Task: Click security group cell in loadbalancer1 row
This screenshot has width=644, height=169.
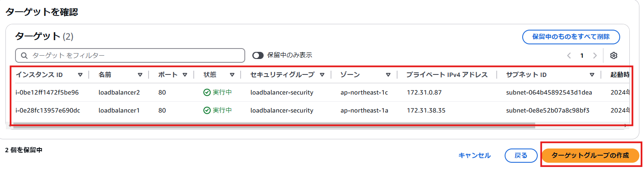Action: 282,110
